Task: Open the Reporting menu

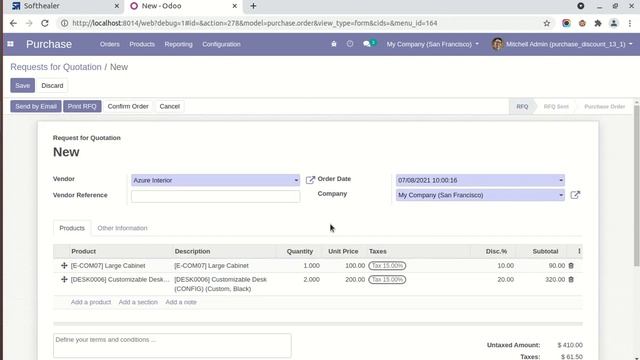Action: (x=178, y=44)
